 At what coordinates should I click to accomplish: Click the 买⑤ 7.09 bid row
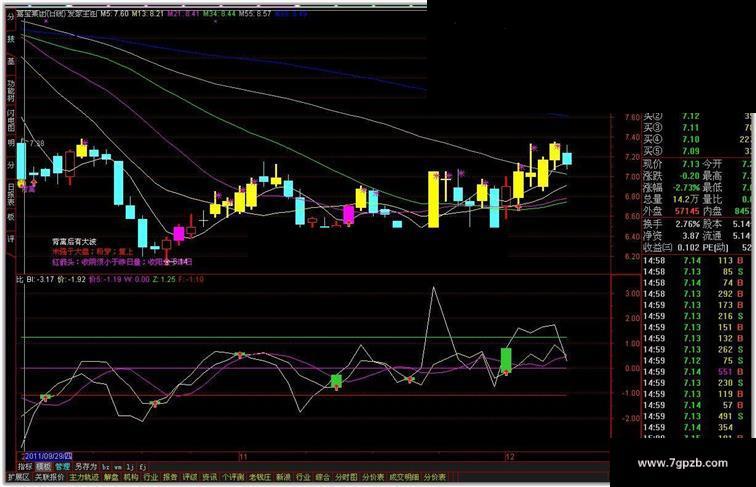697,151
